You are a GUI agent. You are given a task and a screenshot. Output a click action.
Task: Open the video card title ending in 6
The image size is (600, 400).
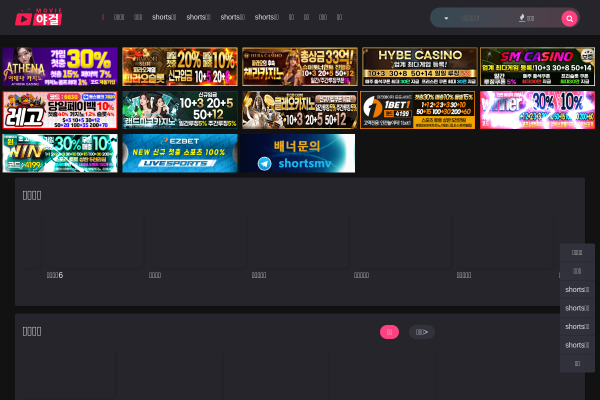[x=55, y=275]
